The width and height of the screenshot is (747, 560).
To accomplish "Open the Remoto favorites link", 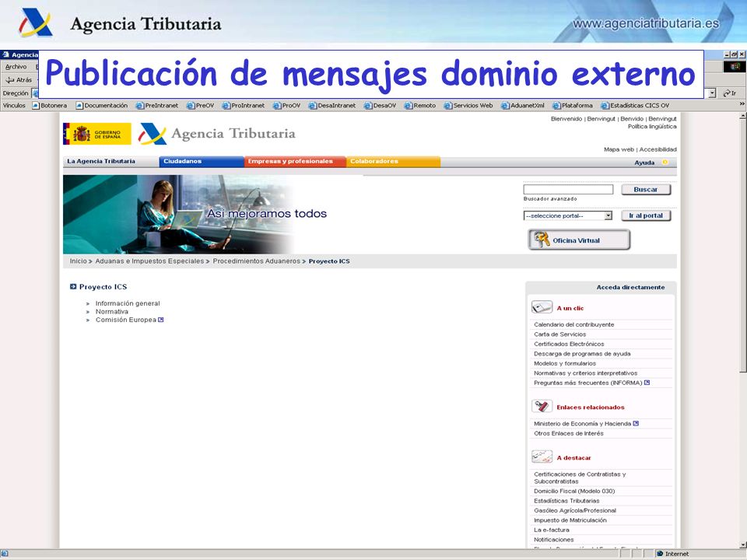I will 420,106.
